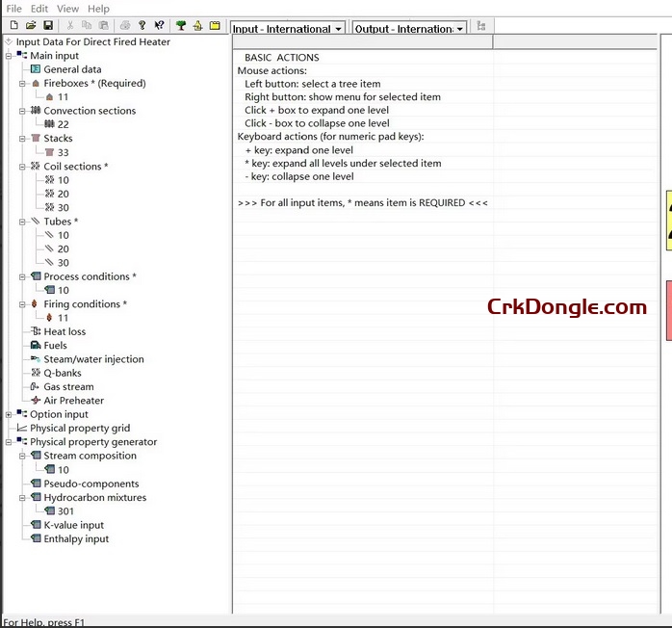
Task: Select Pseudo-components tree item
Action: pyautogui.click(x=91, y=484)
